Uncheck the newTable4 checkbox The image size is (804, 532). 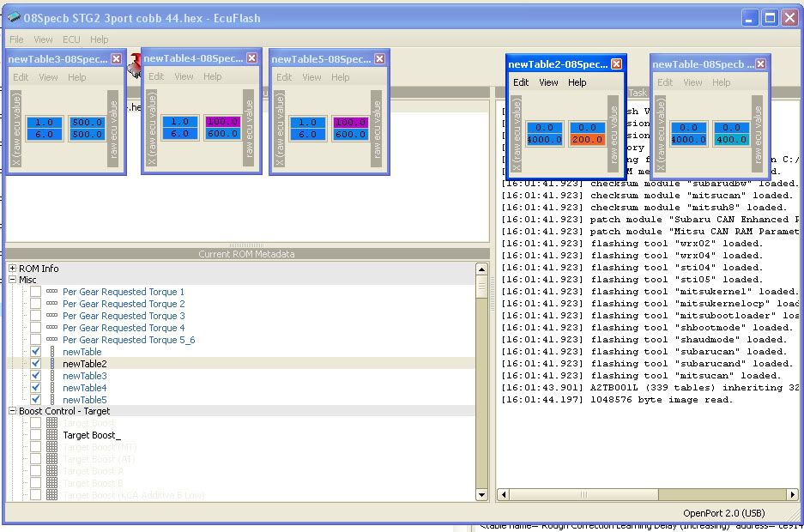point(35,388)
